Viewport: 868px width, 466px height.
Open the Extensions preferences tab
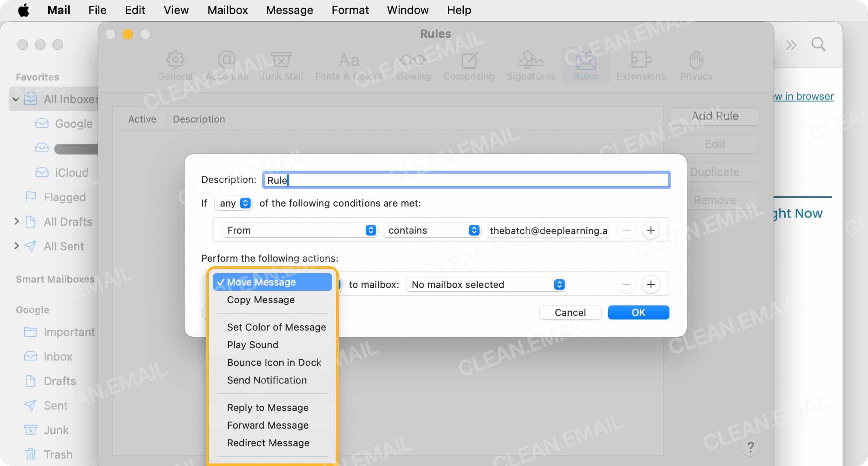[641, 66]
